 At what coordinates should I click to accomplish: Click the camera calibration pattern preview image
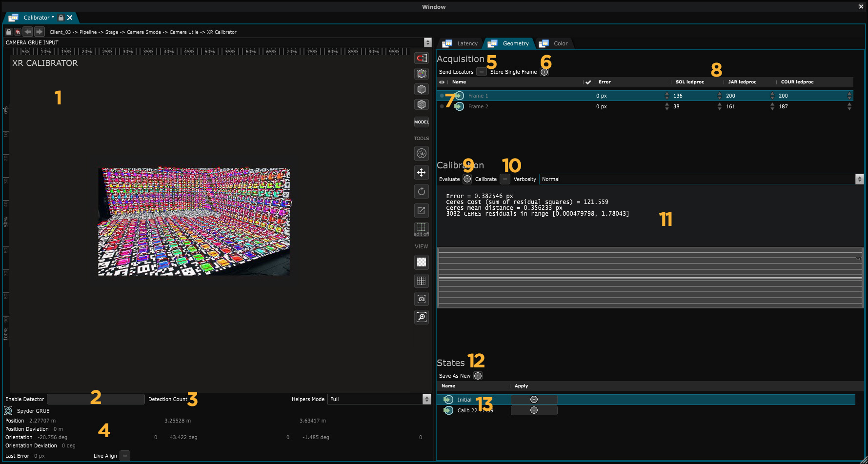[x=194, y=222]
